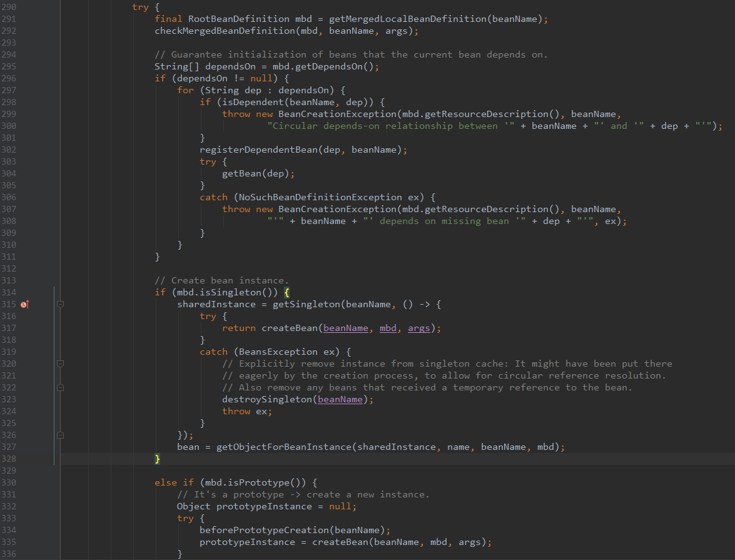Click the 'Create bean instance.' comment
This screenshot has height=560, width=735.
221,280
